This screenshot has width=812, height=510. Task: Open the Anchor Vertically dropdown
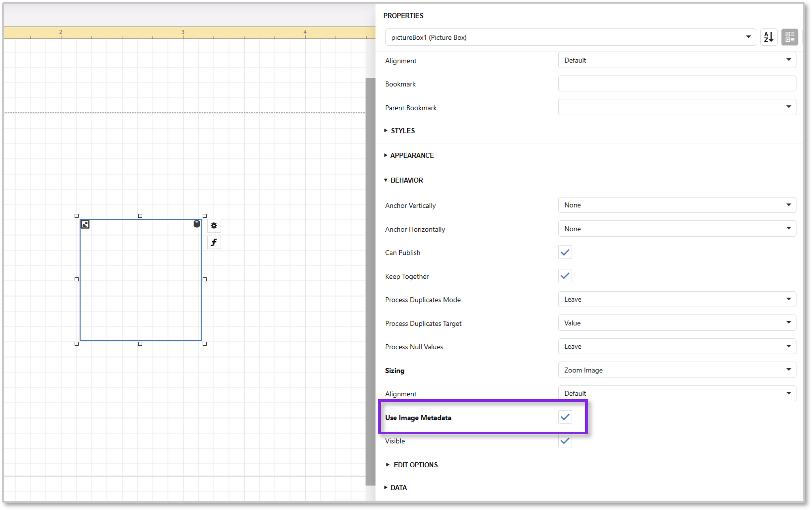(677, 205)
